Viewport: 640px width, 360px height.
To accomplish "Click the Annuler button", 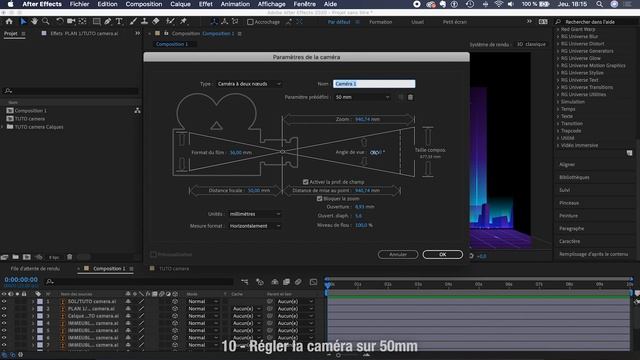I will coord(398,254).
